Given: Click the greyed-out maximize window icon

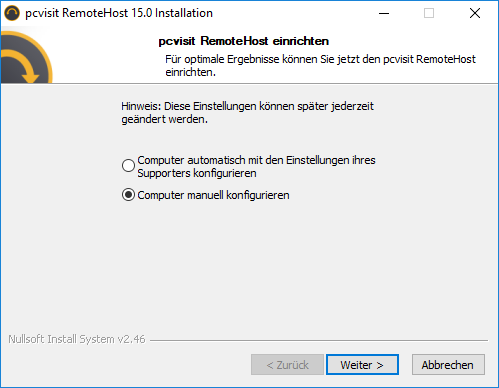Looking at the screenshot, I should point(429,13).
